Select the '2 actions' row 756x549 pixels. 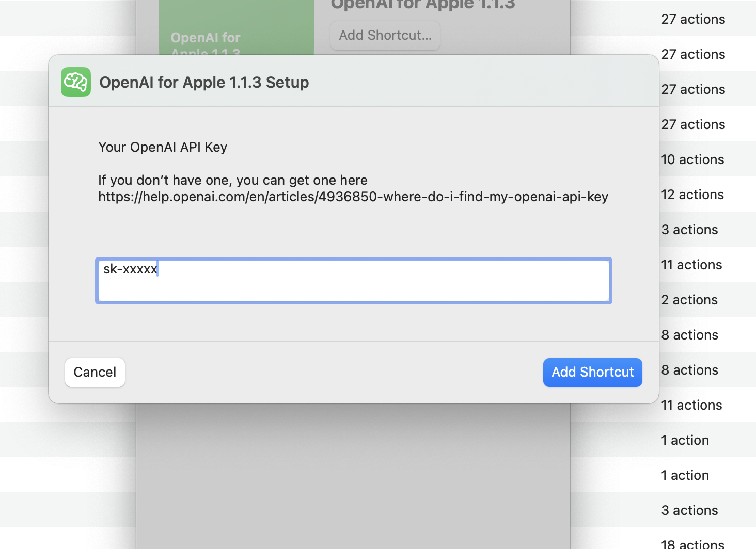(689, 300)
